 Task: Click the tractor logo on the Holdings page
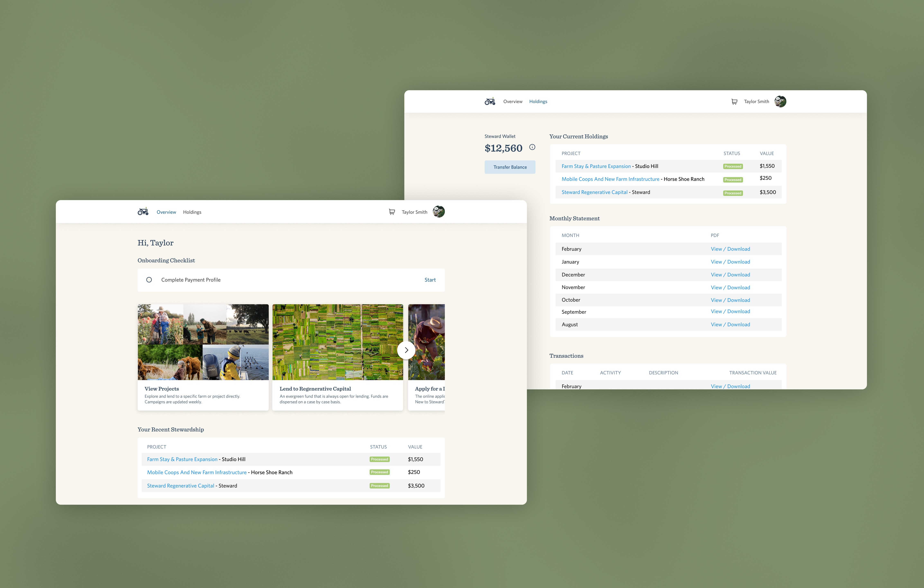[x=490, y=101]
